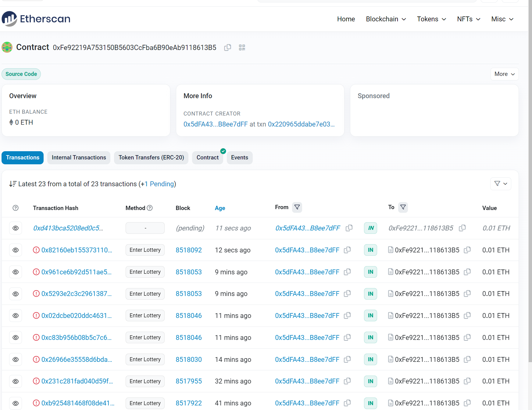Viewport: 532px width, 410px height.
Task: Copy To address for 0xc83b956b08b5c7c6 row
Action: pos(467,337)
